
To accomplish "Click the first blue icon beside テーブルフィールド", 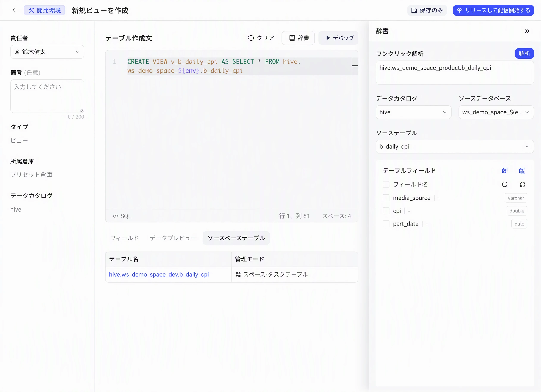I will [505, 171].
